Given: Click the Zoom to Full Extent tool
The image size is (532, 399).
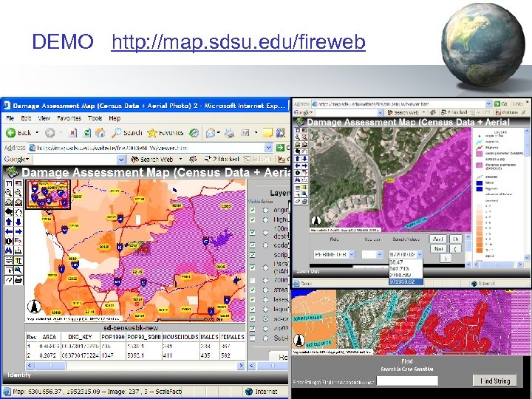Looking at the screenshot, I should (9, 203).
